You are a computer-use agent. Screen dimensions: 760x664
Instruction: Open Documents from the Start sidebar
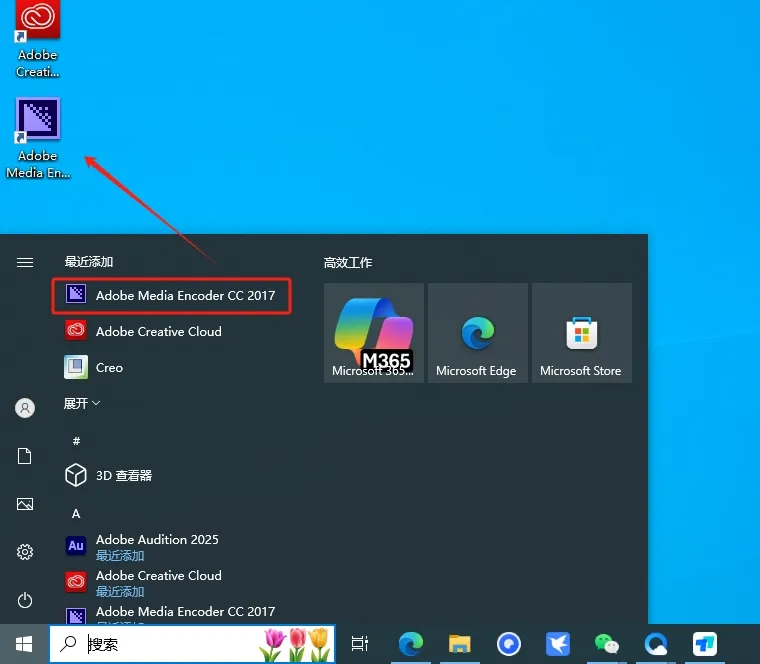25,456
